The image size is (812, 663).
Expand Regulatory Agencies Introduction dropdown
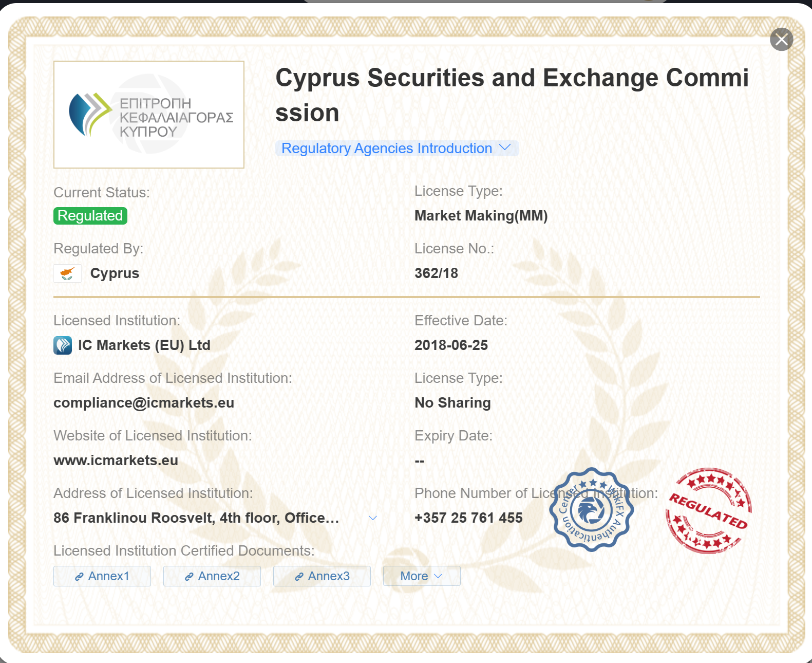(397, 149)
